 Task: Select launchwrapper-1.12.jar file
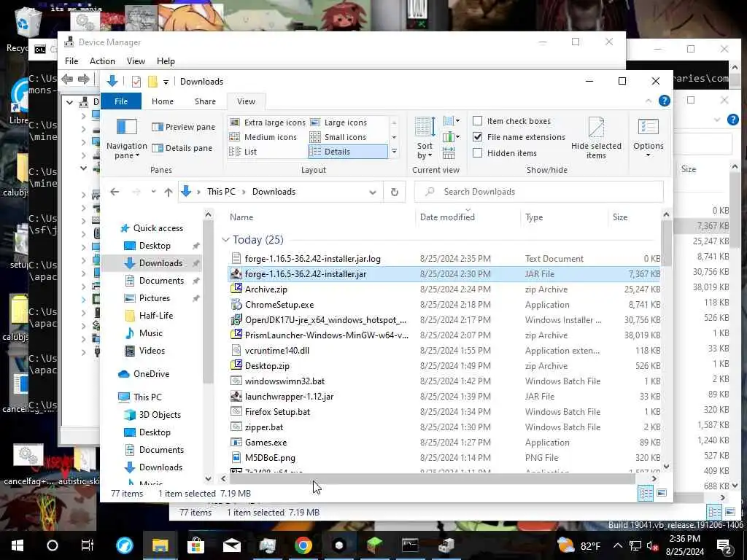coord(289,397)
